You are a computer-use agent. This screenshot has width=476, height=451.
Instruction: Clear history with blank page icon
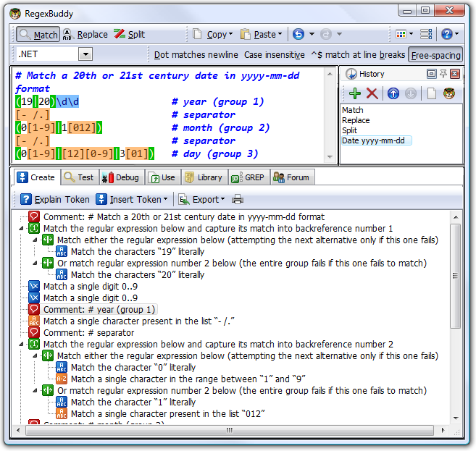431,93
